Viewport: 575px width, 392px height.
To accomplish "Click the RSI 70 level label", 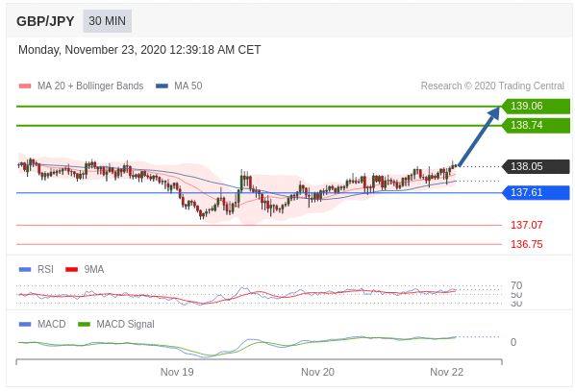I will (x=516, y=285).
